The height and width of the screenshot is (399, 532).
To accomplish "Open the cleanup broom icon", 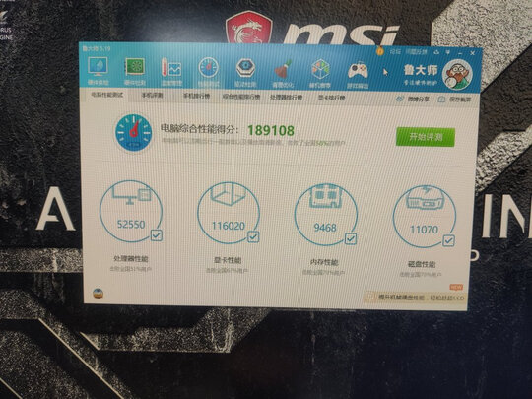I will 283,70.
